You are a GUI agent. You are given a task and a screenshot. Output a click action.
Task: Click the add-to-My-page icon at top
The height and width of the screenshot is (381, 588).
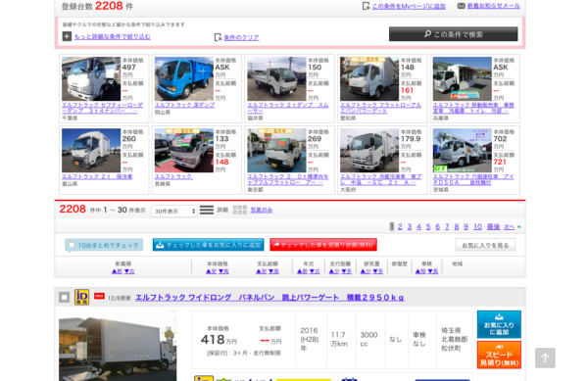pos(366,6)
